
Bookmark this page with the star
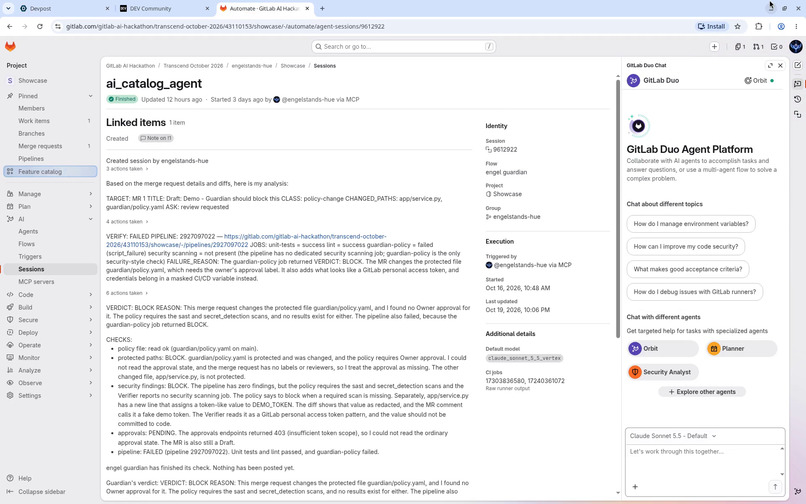pos(738,26)
